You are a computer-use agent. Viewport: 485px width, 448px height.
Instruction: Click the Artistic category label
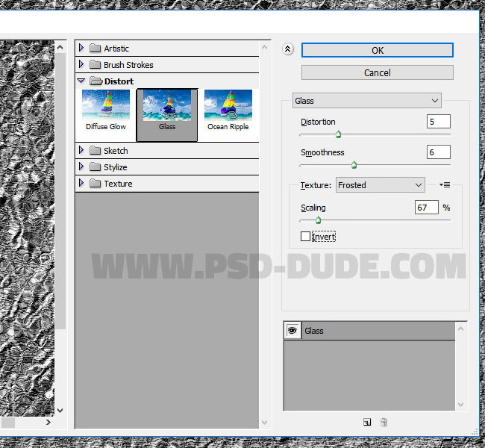coord(116,49)
